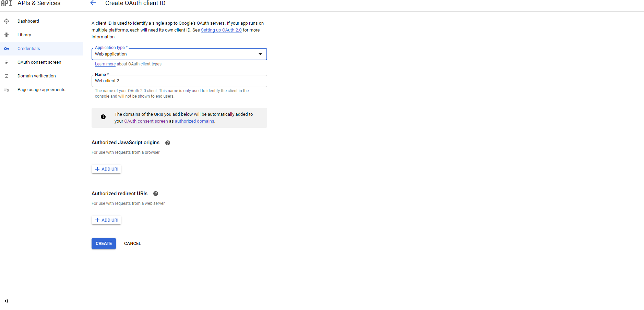Viewport: 644px width, 310px height.
Task: Click the Page usage agreements settings icon
Action: [x=7, y=90]
